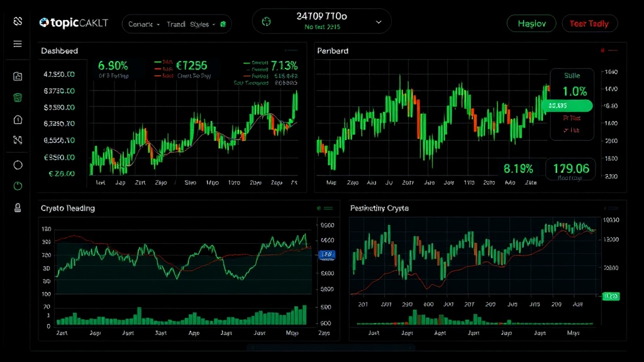Screen dimensions: 644x362
Task: Select the Penberd panel title
Action: point(333,51)
